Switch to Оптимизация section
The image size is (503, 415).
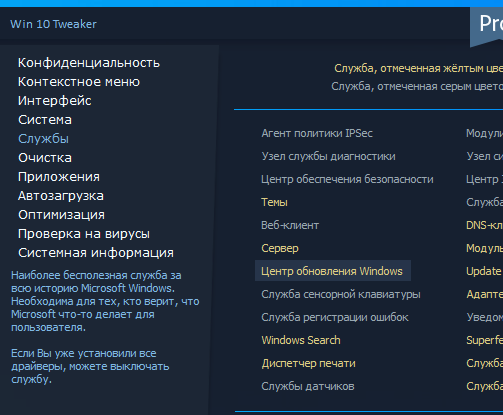pos(61,215)
